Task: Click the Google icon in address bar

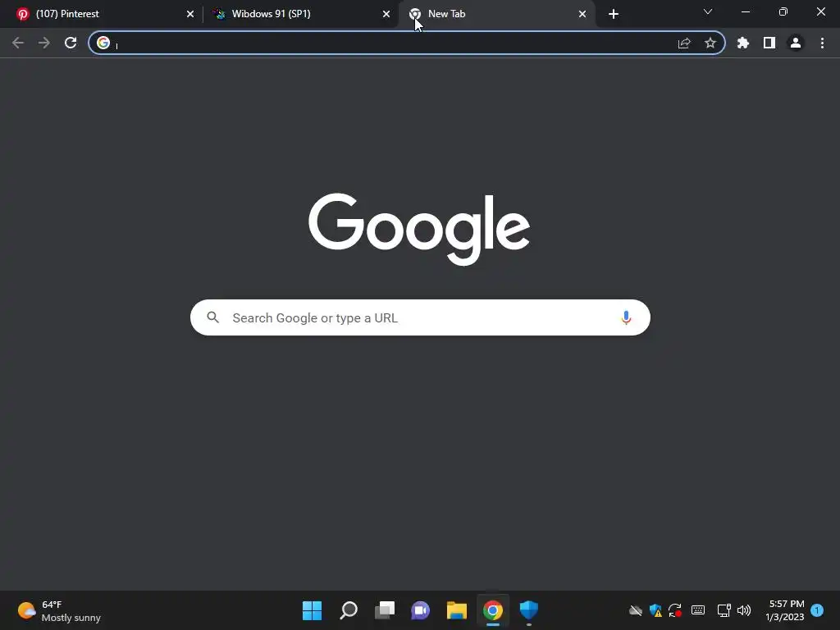Action: point(103,43)
